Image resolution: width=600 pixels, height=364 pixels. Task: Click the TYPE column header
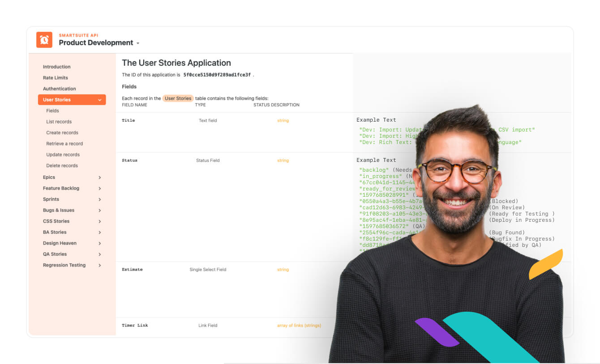pos(200,105)
